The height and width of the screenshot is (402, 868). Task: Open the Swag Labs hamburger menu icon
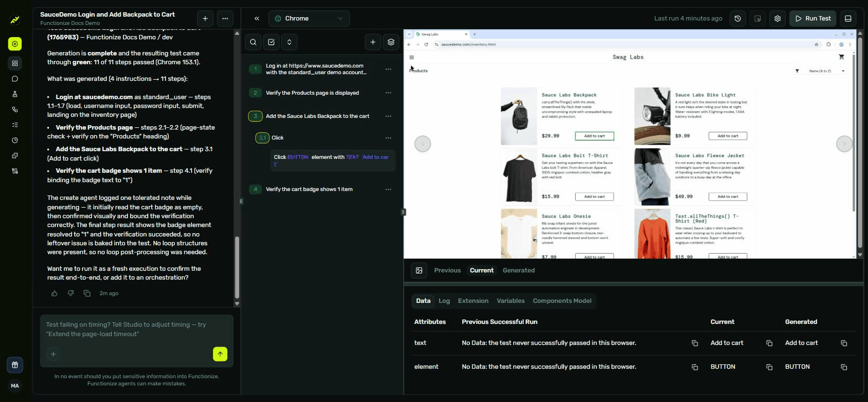[x=411, y=58]
